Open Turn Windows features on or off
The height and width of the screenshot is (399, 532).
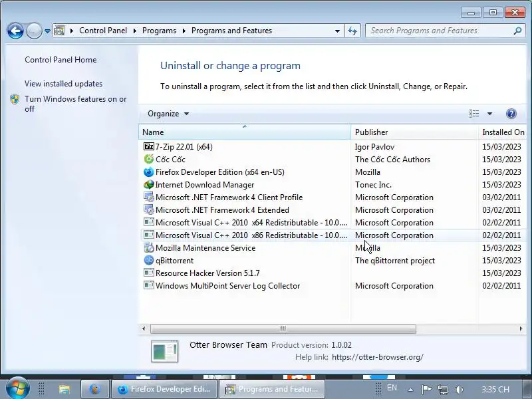(x=75, y=104)
